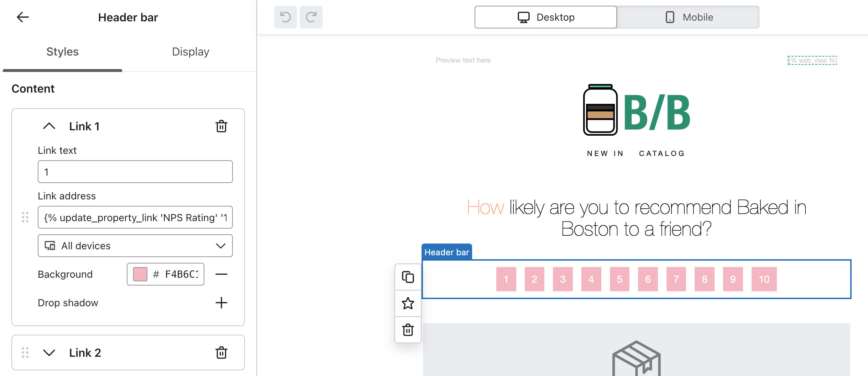This screenshot has height=376, width=868.
Task: Click the redo icon in the toolbar
Action: point(311,17)
